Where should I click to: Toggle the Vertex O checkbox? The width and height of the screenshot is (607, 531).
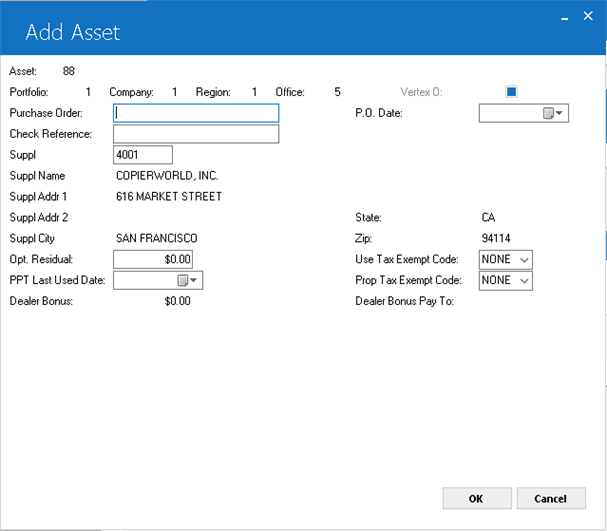tap(511, 92)
